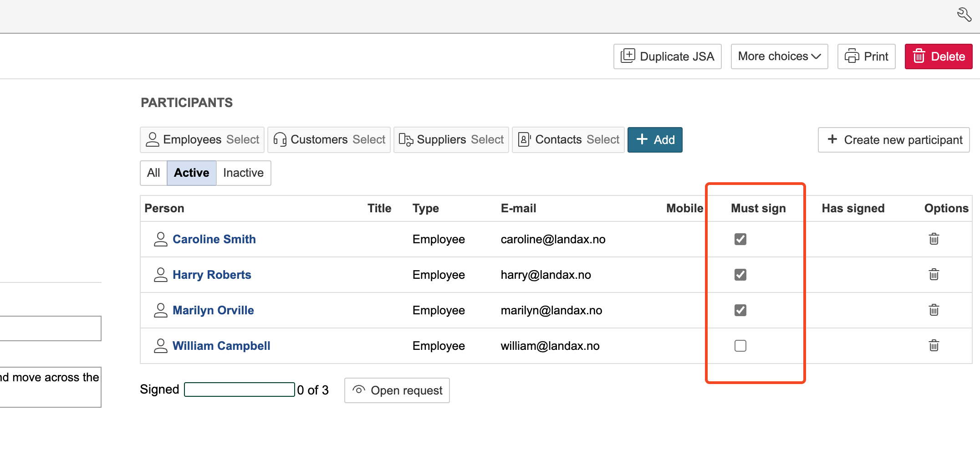The height and width of the screenshot is (451, 980).
Task: Show All participants tab
Action: tap(153, 173)
